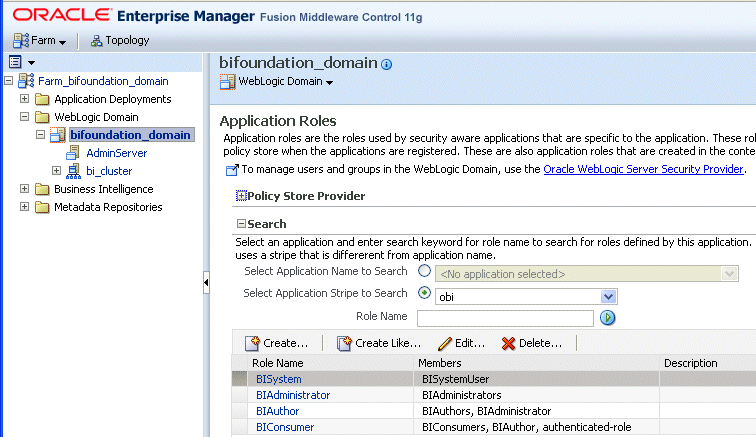
Task: Run the role search with the arrow button
Action: coord(608,318)
